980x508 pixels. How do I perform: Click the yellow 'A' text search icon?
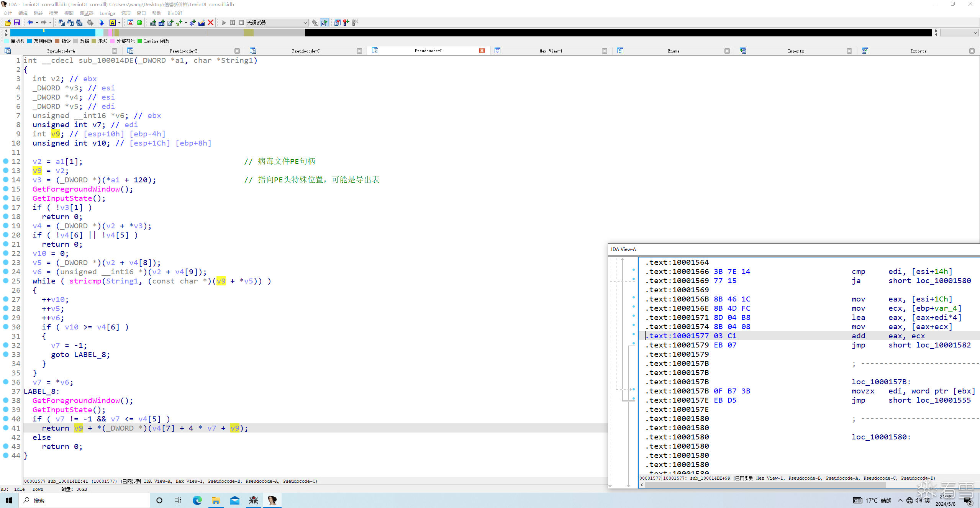tap(113, 23)
